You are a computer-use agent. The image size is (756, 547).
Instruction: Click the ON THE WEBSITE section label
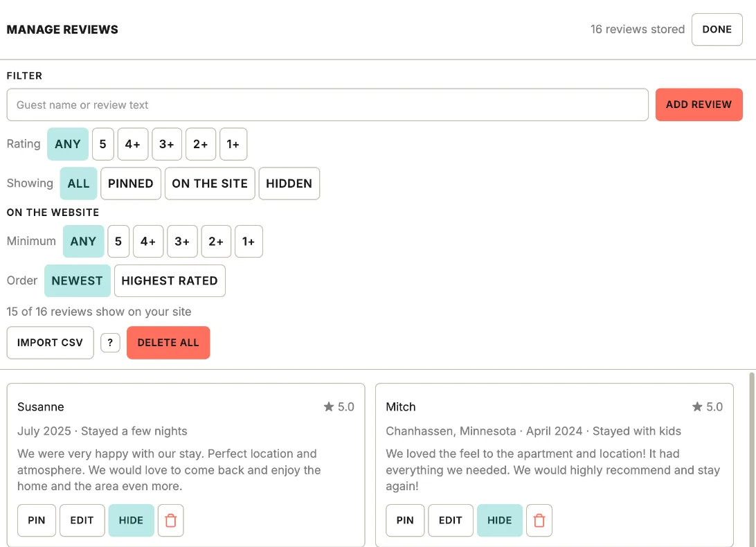point(53,213)
